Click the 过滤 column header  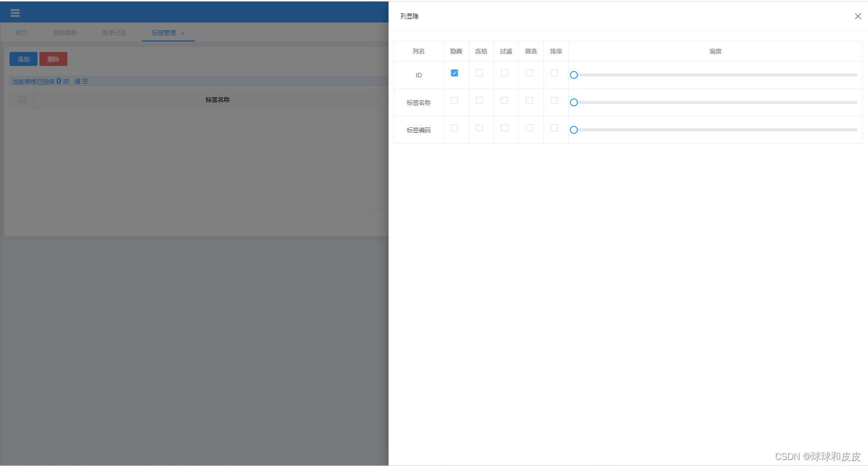pyautogui.click(x=506, y=51)
